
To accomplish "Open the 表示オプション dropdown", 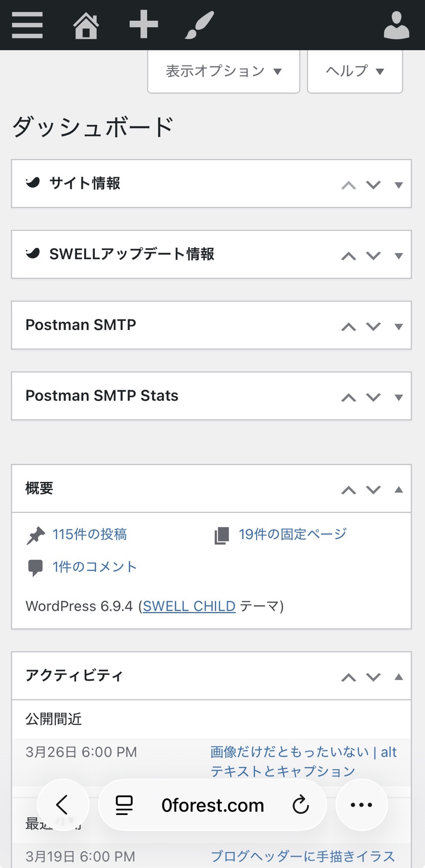I will (223, 71).
